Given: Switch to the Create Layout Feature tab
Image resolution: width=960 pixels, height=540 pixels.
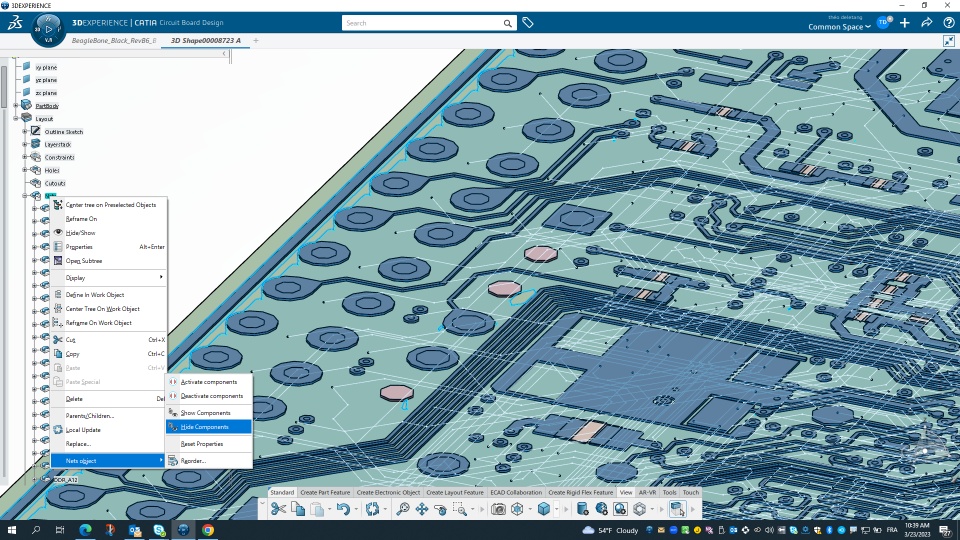Looking at the screenshot, I should point(455,492).
